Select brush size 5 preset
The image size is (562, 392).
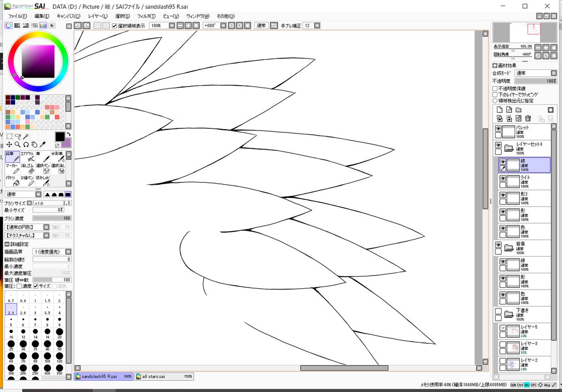point(11,322)
